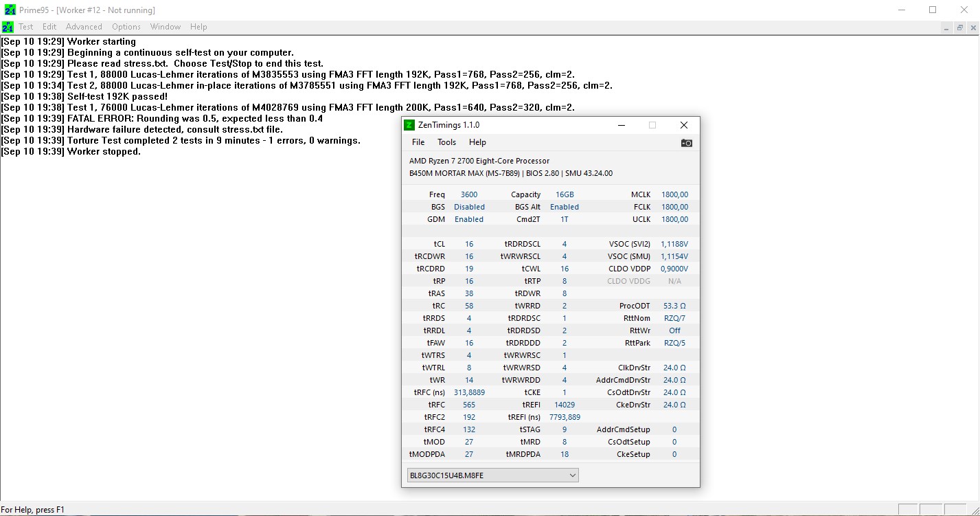Click the ProcODT value 53.3 Ω

(674, 306)
